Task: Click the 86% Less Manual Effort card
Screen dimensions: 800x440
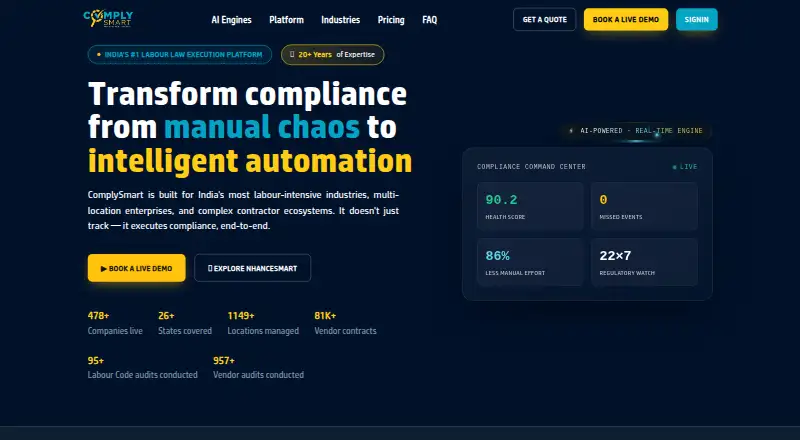Action: coord(530,262)
